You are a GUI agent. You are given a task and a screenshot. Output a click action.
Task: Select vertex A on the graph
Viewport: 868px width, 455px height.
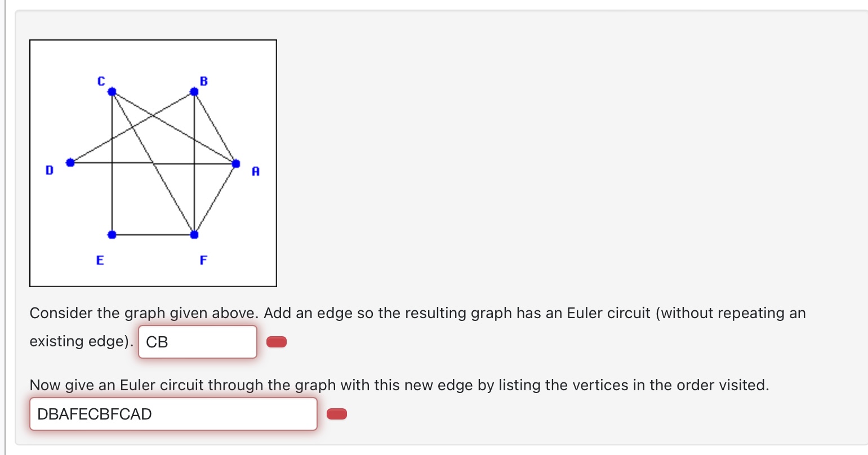pyautogui.click(x=235, y=163)
